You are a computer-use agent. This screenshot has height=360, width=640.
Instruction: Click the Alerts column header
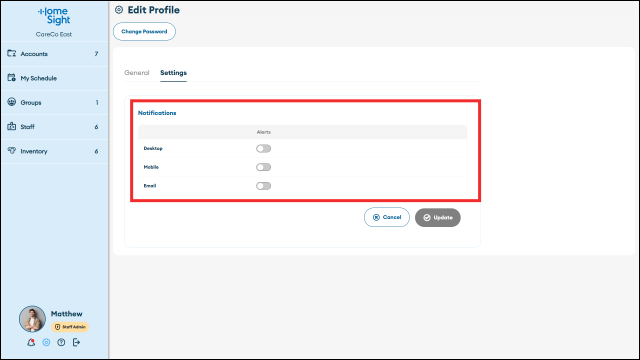[264, 132]
